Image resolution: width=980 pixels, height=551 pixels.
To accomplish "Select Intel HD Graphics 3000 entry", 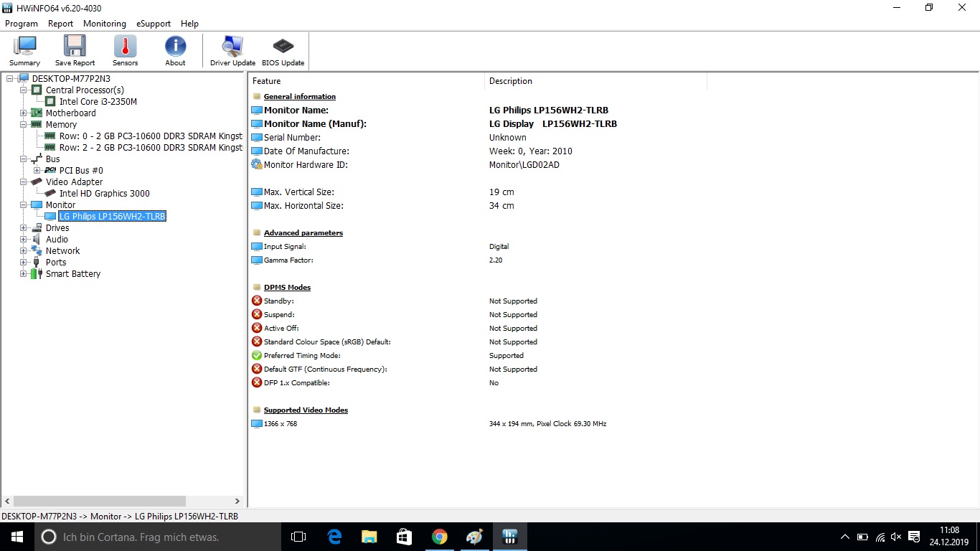I will pos(104,194).
